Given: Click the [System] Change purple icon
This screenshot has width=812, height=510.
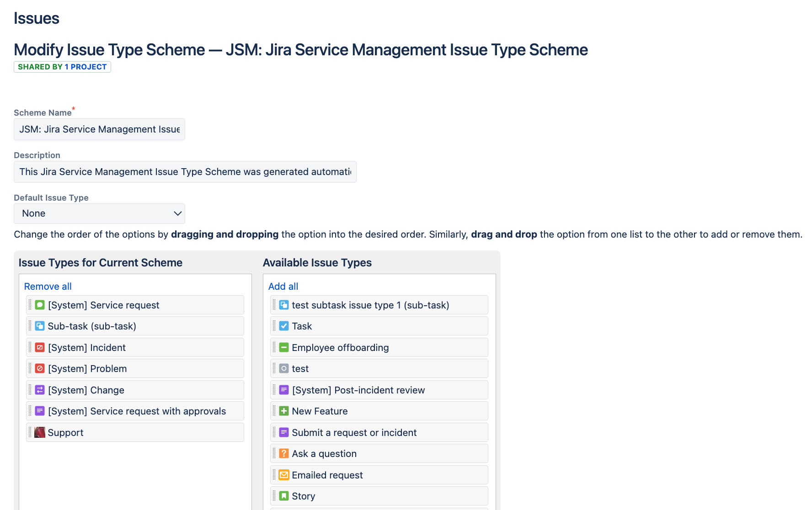Looking at the screenshot, I should click(40, 390).
